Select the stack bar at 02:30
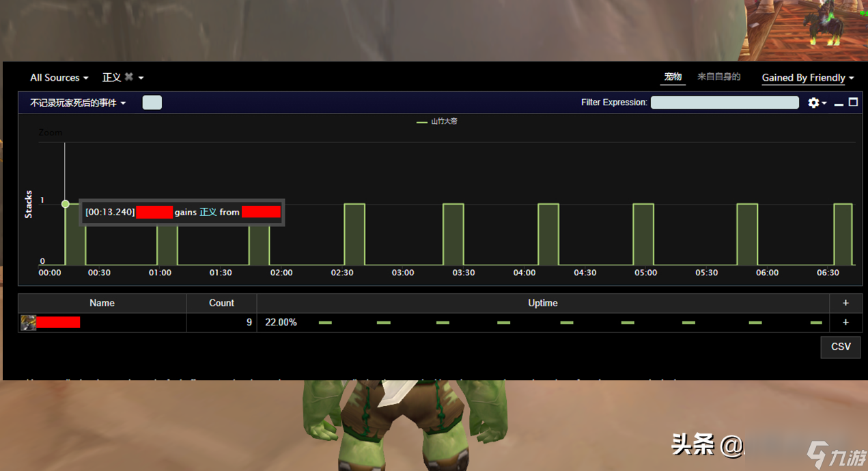 click(x=354, y=234)
